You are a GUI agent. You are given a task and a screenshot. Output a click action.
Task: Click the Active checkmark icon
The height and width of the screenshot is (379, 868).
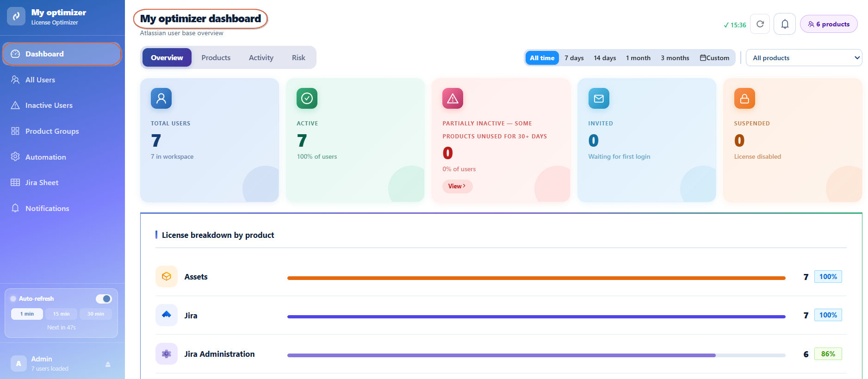pyautogui.click(x=307, y=98)
